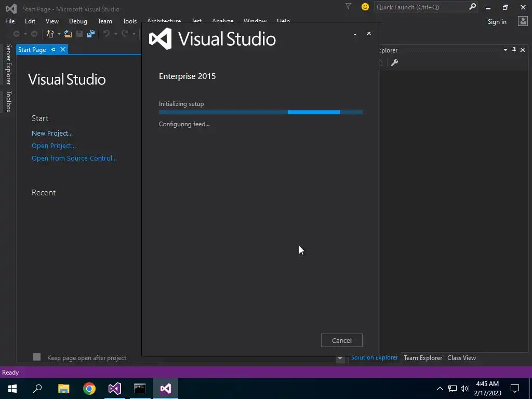
Task: Switch to the Team Explorer tab
Action: point(423,358)
